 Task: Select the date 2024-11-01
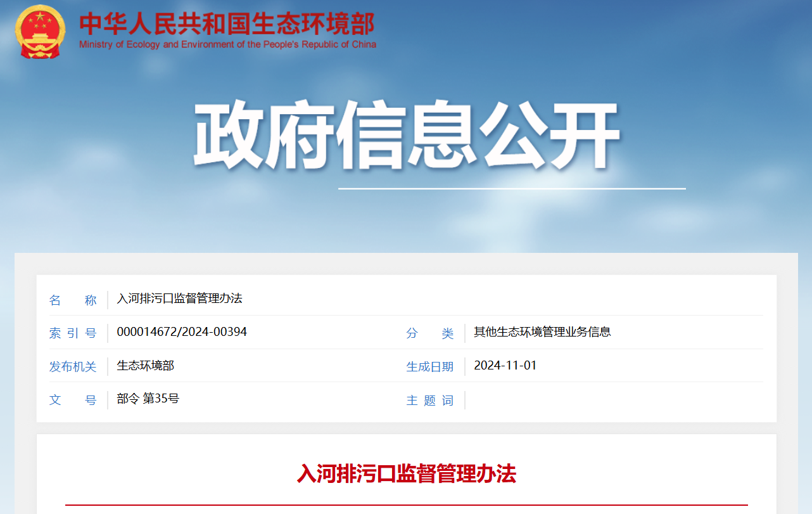(505, 366)
